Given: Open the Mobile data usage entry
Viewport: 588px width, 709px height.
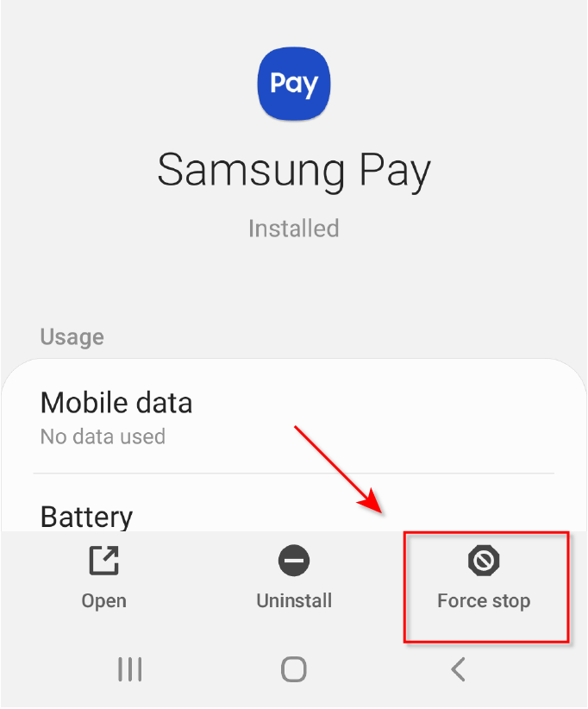Looking at the screenshot, I should pos(294,417).
